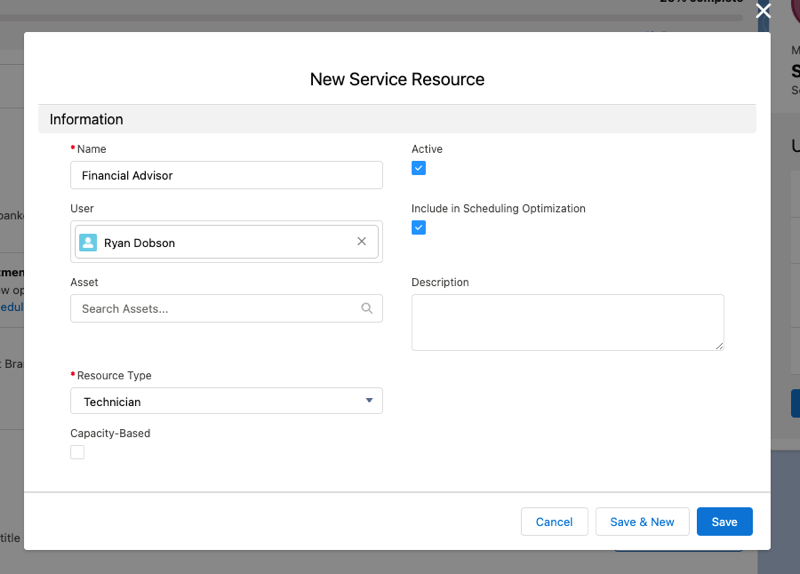Click the user avatar icon beside Ryan Dobson
Image resolution: width=800 pixels, height=574 pixels.
(x=88, y=242)
